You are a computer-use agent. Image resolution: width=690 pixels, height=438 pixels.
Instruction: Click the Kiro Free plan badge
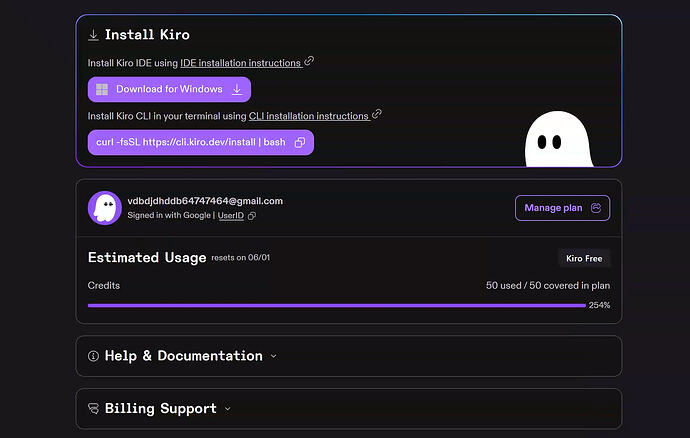click(584, 258)
